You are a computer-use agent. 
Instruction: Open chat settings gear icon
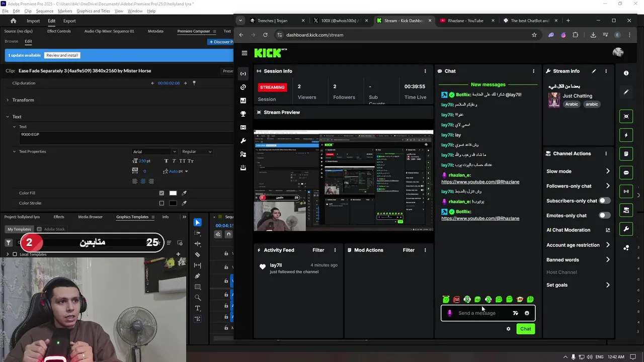click(508, 329)
